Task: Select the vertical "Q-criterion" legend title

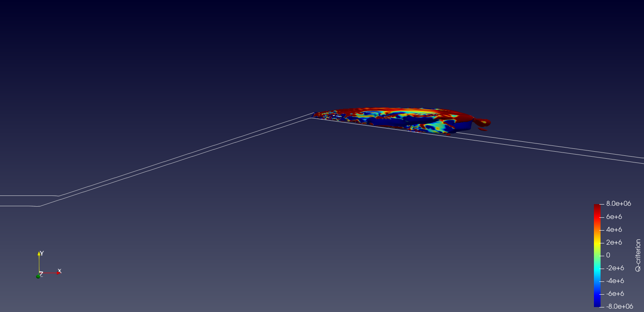Action: tap(638, 255)
